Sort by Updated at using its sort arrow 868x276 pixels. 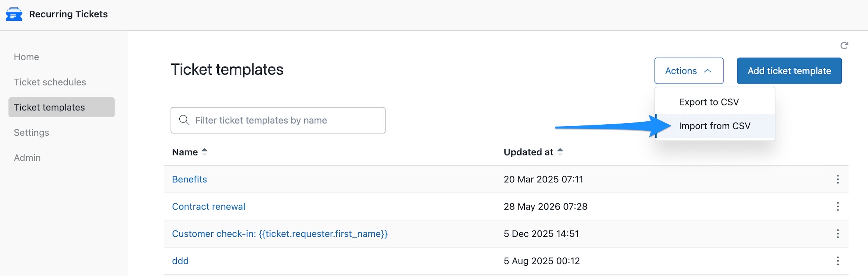click(x=560, y=152)
